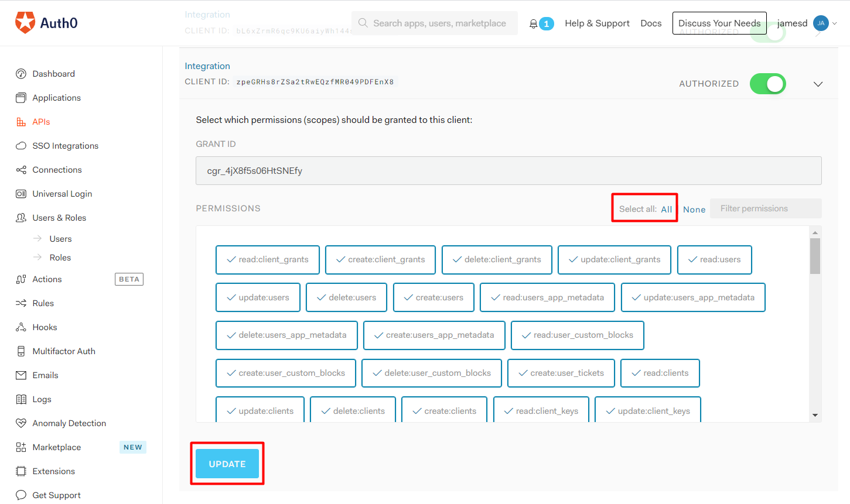Toggle the read:users permission
This screenshot has height=504, width=850.
tap(715, 260)
